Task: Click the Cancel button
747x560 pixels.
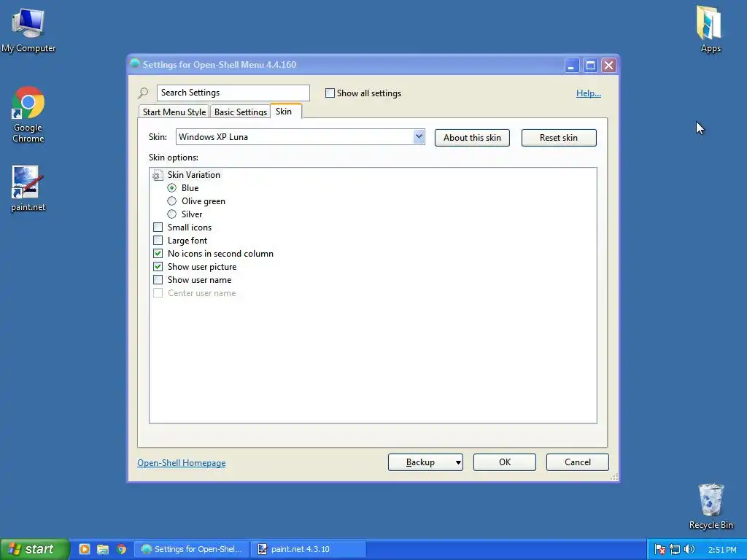Action: coord(578,462)
